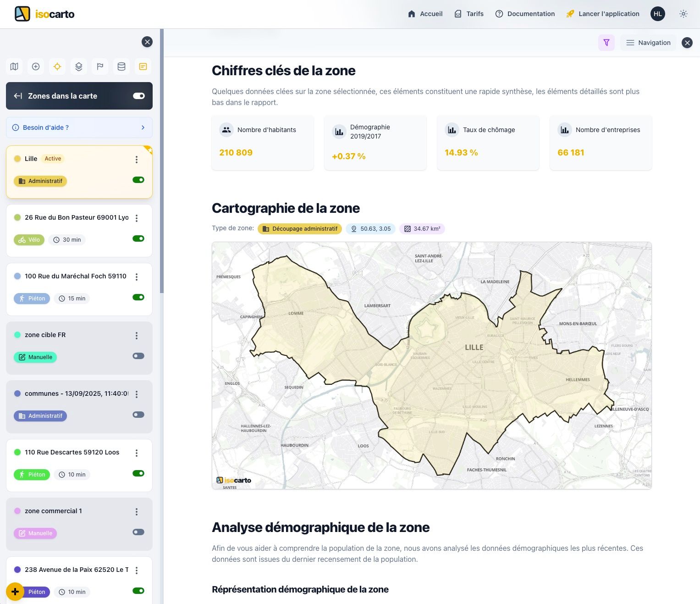Open the Navigation menu button

[648, 42]
